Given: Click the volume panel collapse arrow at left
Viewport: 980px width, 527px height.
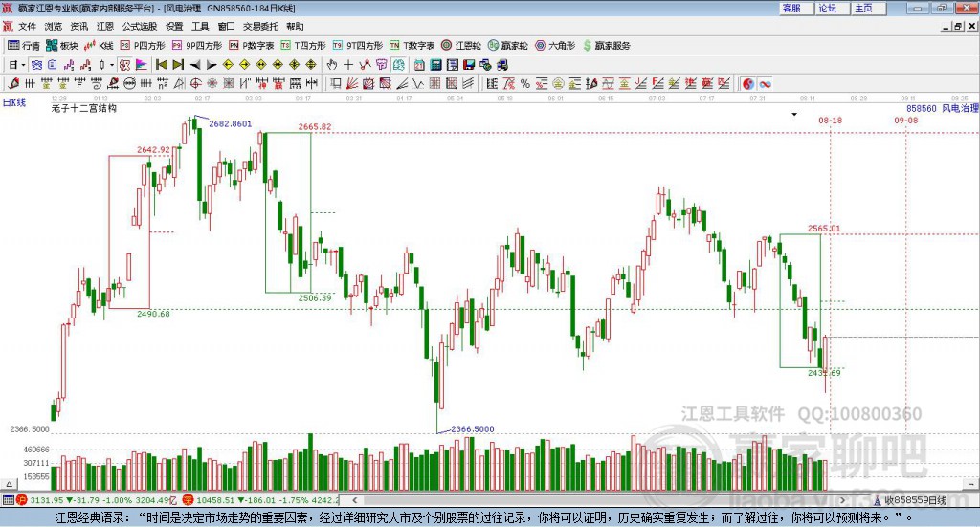Looking at the screenshot, I should tap(9, 485).
